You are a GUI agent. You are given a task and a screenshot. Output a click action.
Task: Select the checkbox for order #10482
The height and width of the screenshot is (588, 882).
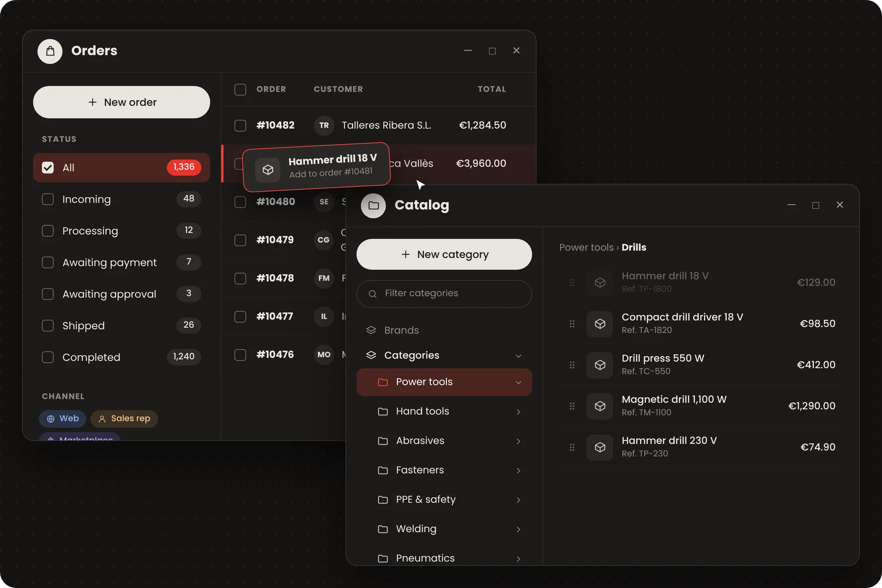coord(240,125)
